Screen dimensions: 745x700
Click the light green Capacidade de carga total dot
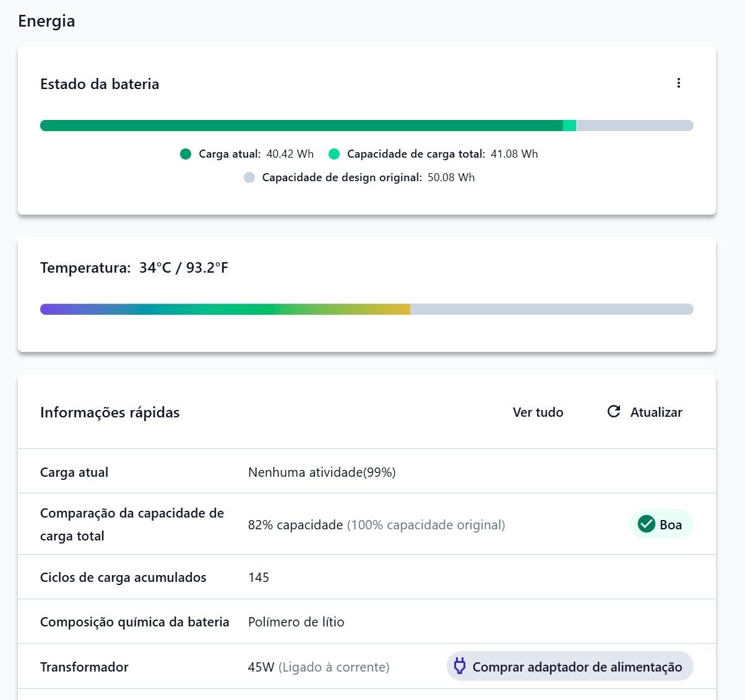click(334, 154)
